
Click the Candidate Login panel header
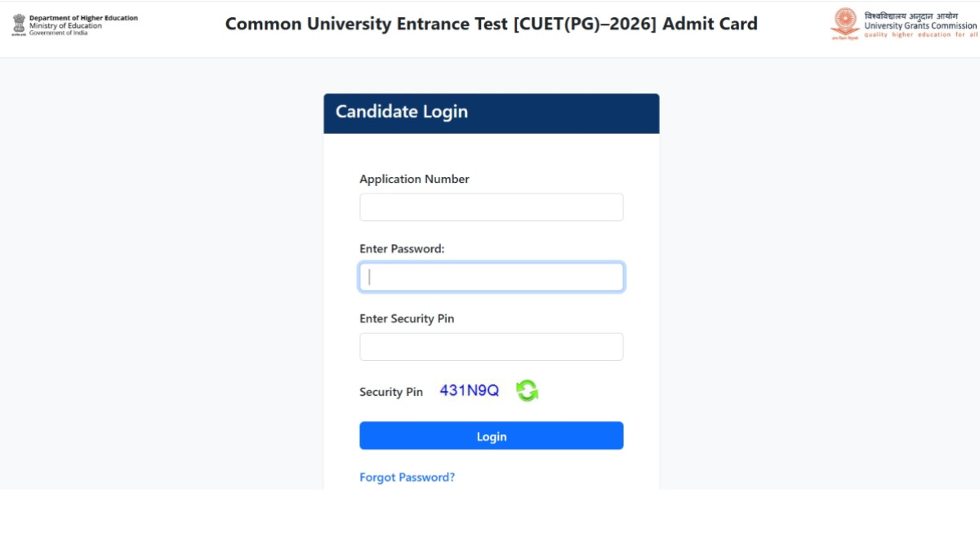point(491,113)
